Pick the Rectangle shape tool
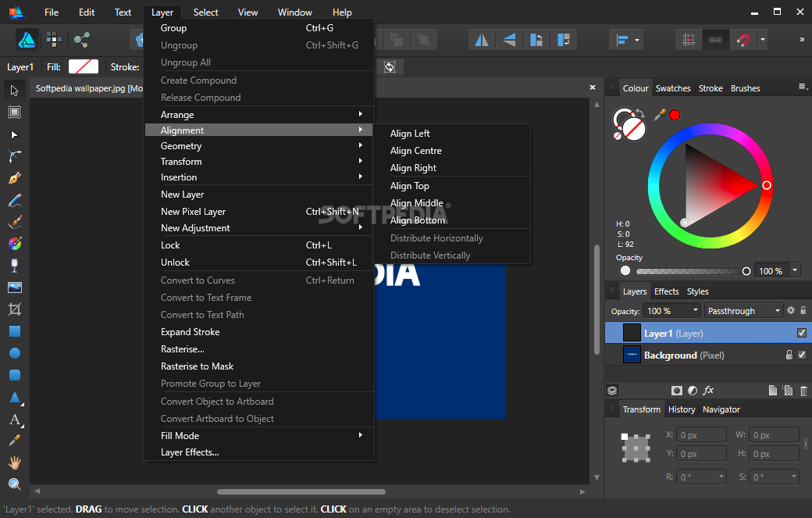 15,331
